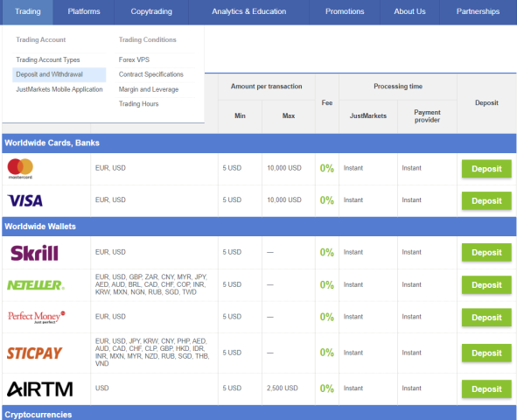
Task: Click the VISA logo
Action: click(x=25, y=200)
